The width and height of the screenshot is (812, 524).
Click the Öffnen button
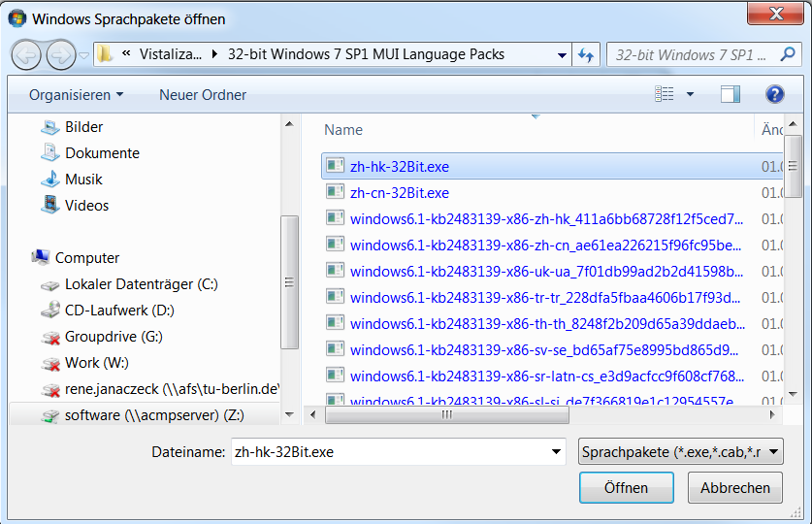[626, 488]
